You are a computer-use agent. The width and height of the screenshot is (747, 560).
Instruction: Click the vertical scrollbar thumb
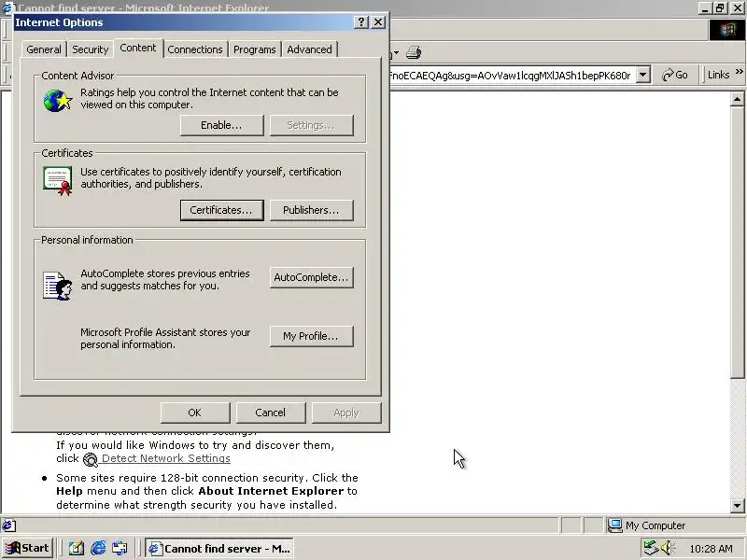(737, 242)
